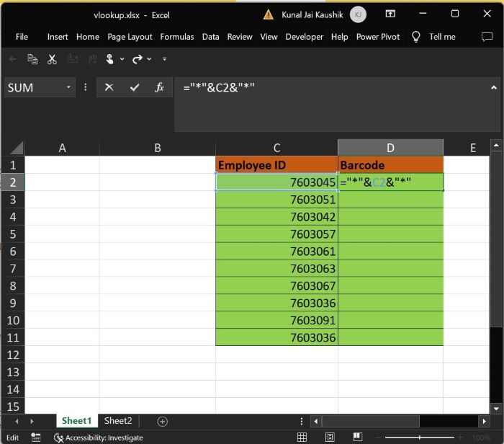Screen dimensions: 504x444
Task: Switch to Page Break Preview view
Action: click(357, 438)
